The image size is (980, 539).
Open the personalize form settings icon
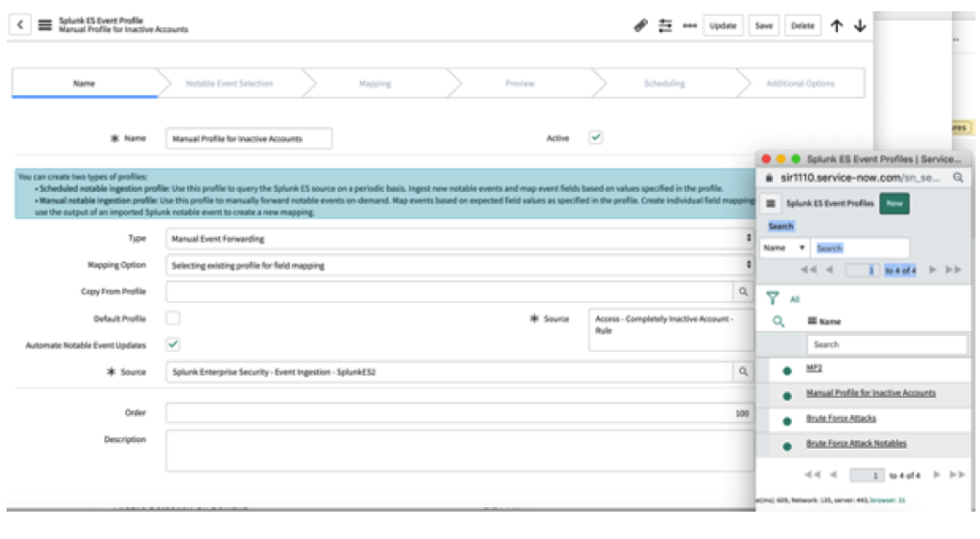click(666, 25)
